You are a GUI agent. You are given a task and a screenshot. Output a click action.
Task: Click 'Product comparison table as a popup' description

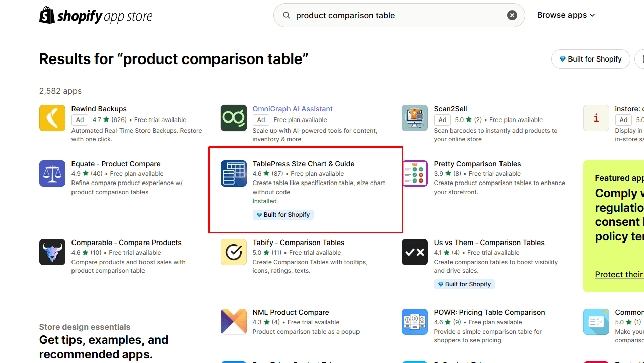coord(306,332)
